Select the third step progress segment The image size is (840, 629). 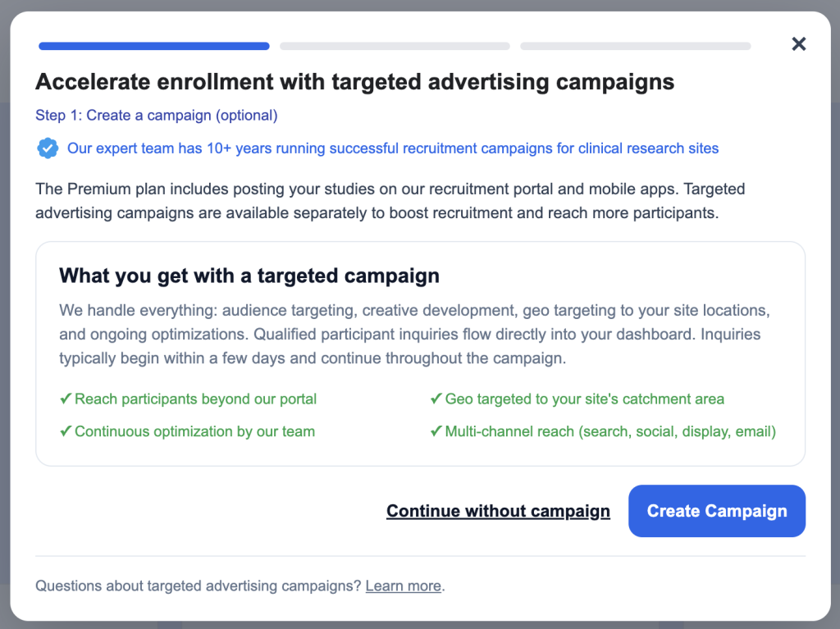(634, 46)
